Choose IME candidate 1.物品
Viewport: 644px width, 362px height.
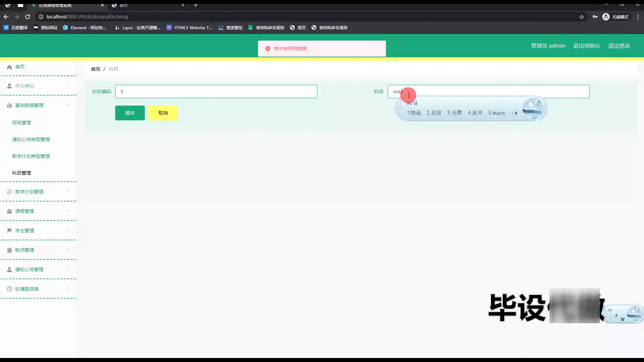414,113
